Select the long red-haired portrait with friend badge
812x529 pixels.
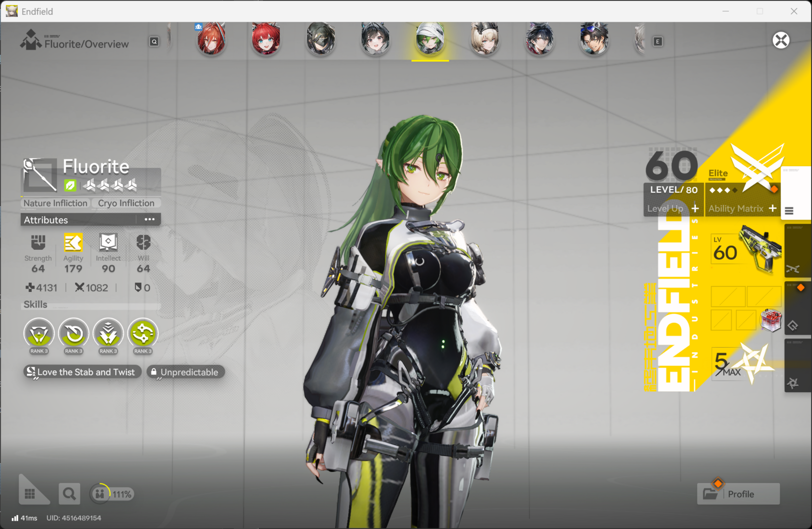pyautogui.click(x=211, y=39)
